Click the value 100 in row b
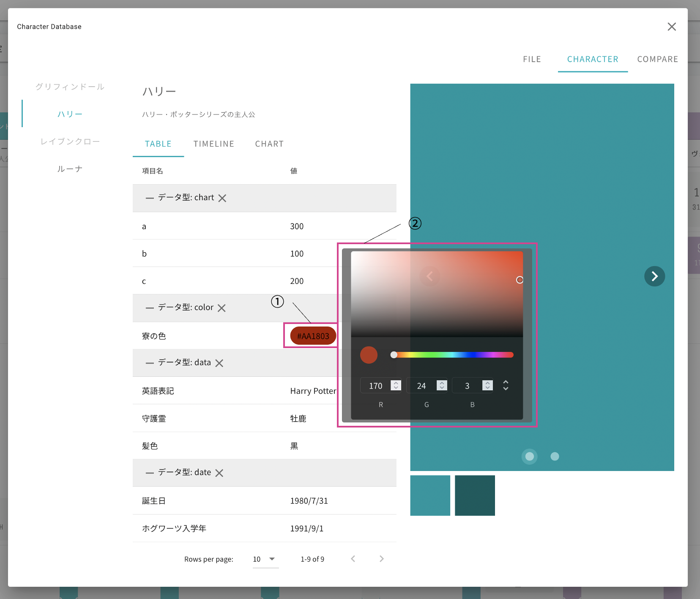Screen dimensions: 700x599 (297, 254)
